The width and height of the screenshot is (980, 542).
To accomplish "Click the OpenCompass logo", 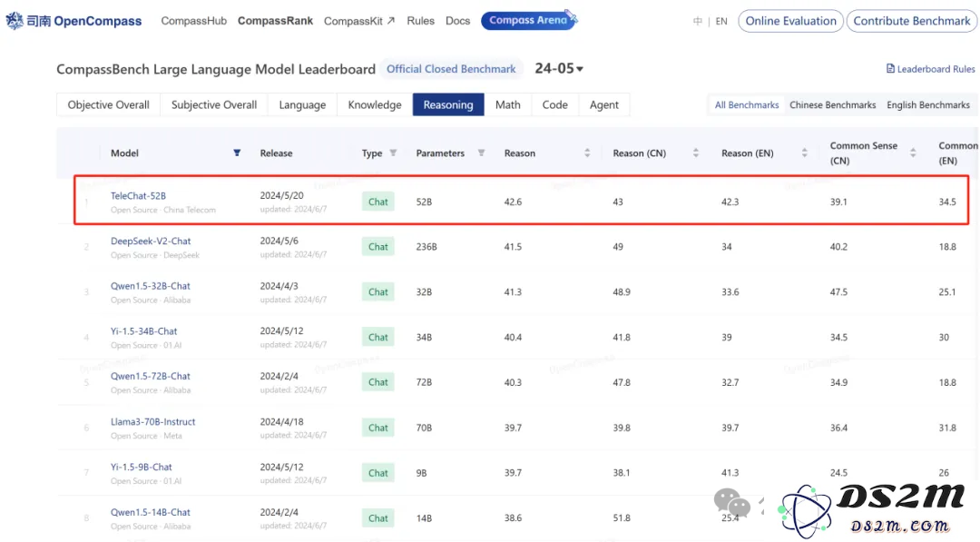I will click(x=73, y=21).
